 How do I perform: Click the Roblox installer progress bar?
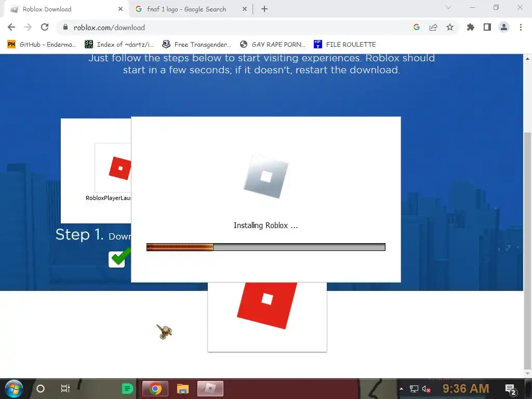pos(265,247)
